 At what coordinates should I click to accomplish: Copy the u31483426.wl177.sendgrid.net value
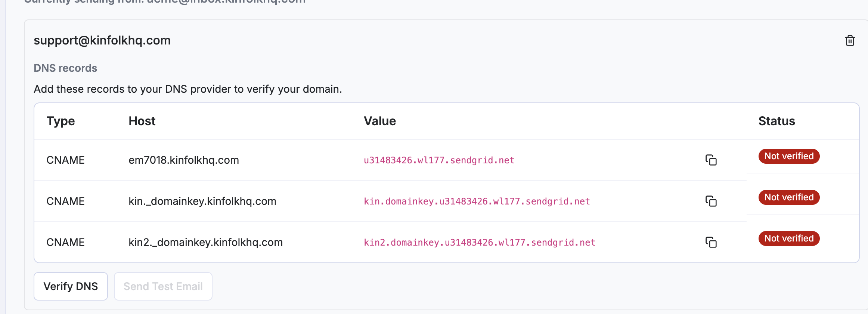(711, 160)
